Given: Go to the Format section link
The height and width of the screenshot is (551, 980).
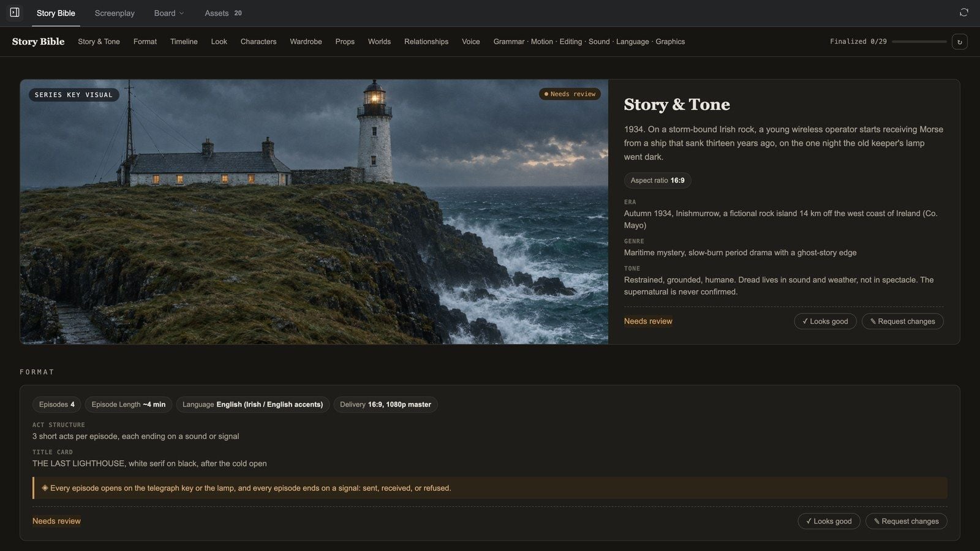Looking at the screenshot, I should click(x=145, y=42).
